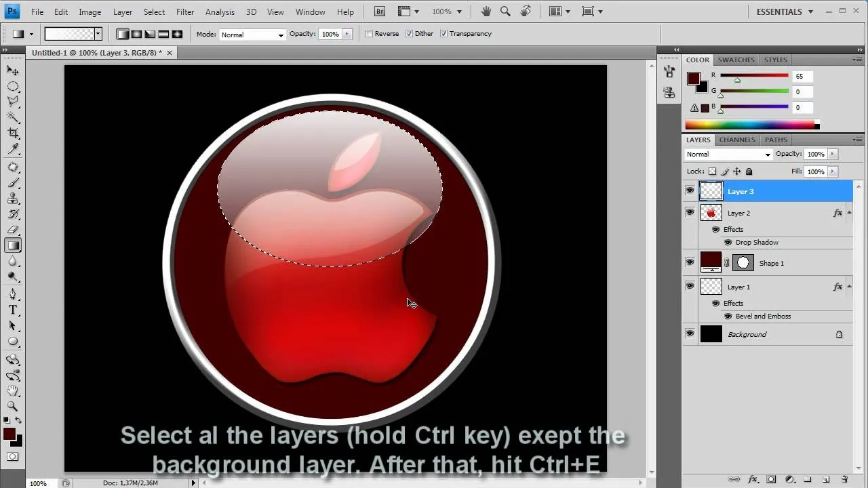Select the Crop tool
This screenshot has width=868, height=488.
pos(13,133)
